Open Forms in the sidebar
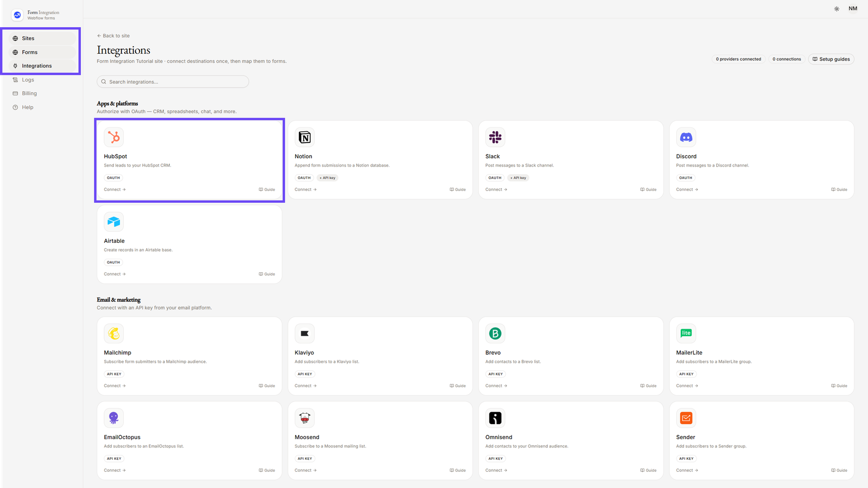The height and width of the screenshot is (488, 868). (x=41, y=52)
